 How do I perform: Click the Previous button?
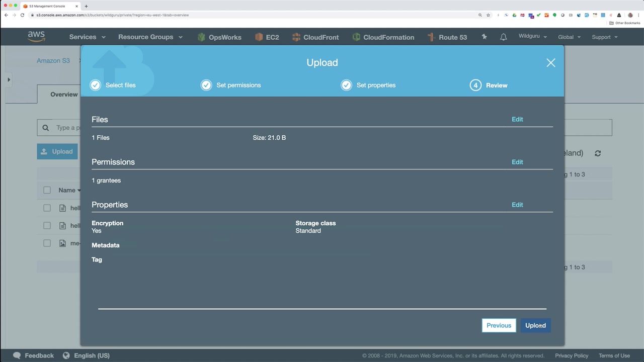pos(499,325)
